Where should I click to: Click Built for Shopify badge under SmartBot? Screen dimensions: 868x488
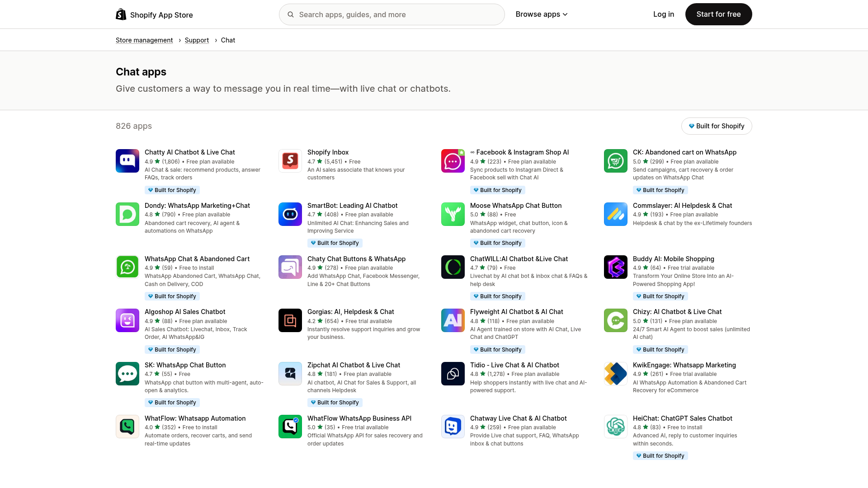coord(335,243)
